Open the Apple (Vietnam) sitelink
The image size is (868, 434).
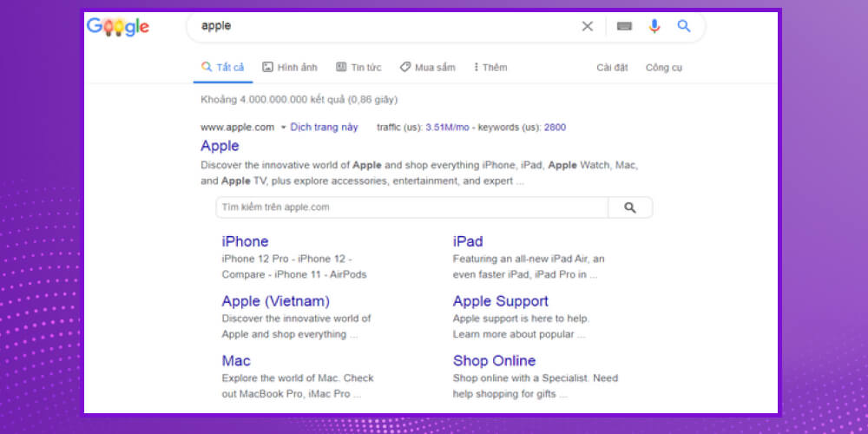point(276,301)
